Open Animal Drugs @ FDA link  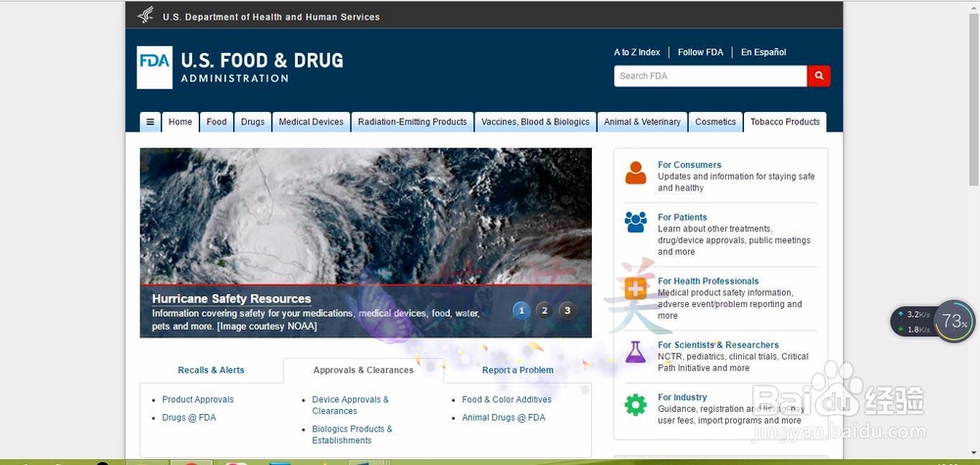coord(504,418)
